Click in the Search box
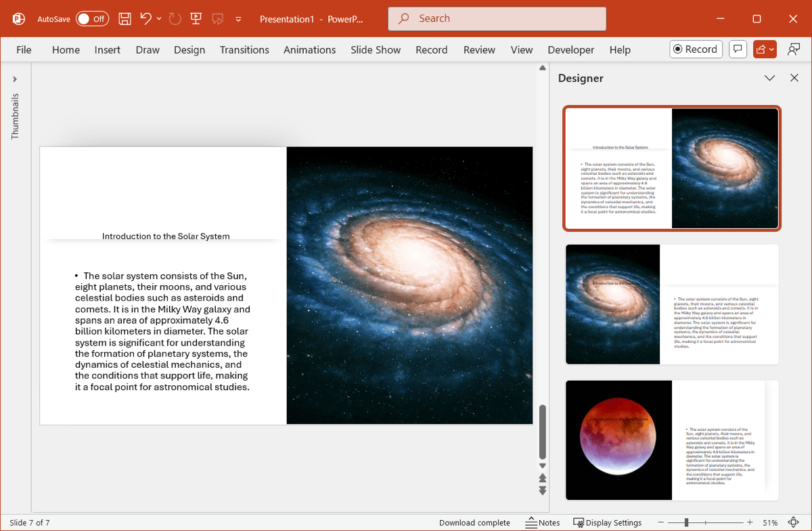Screen dimensions: 812x531 point(497,19)
